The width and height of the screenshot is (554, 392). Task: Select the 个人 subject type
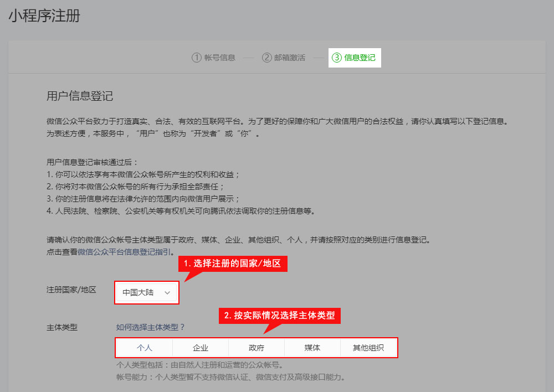pos(145,348)
